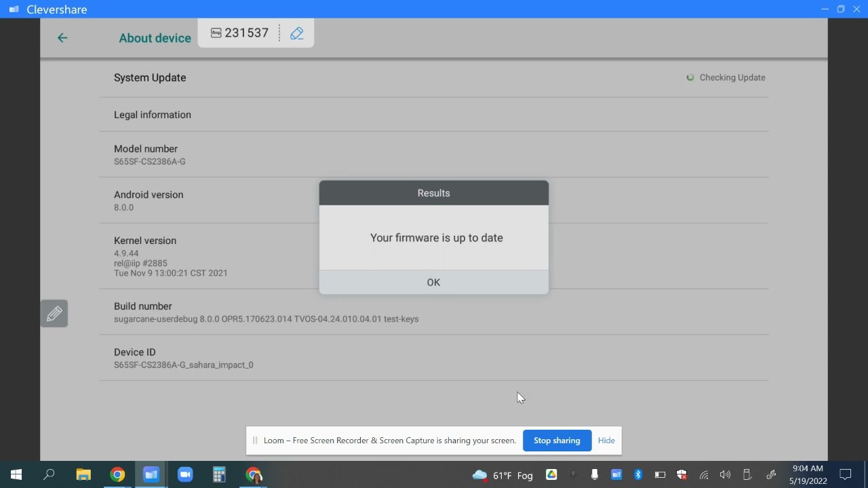Viewport: 868px width, 488px height.
Task: Check battery status in tray
Action: click(660, 475)
